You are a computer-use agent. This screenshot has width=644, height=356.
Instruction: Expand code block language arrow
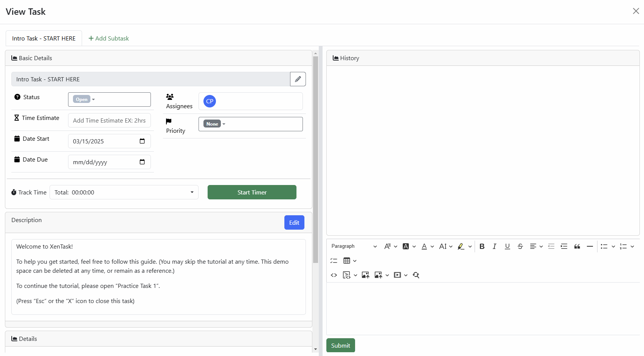(x=355, y=275)
